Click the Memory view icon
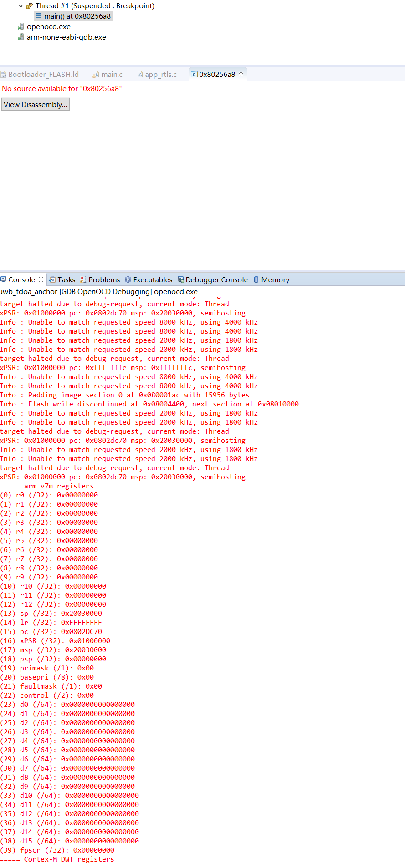 tap(256, 280)
